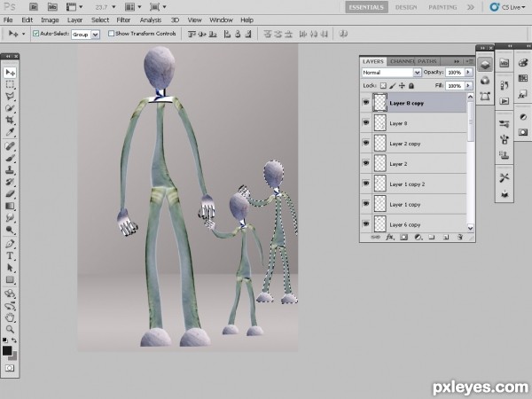Set the foreground color swatch
This screenshot has height=399, width=532.
[x=7, y=350]
